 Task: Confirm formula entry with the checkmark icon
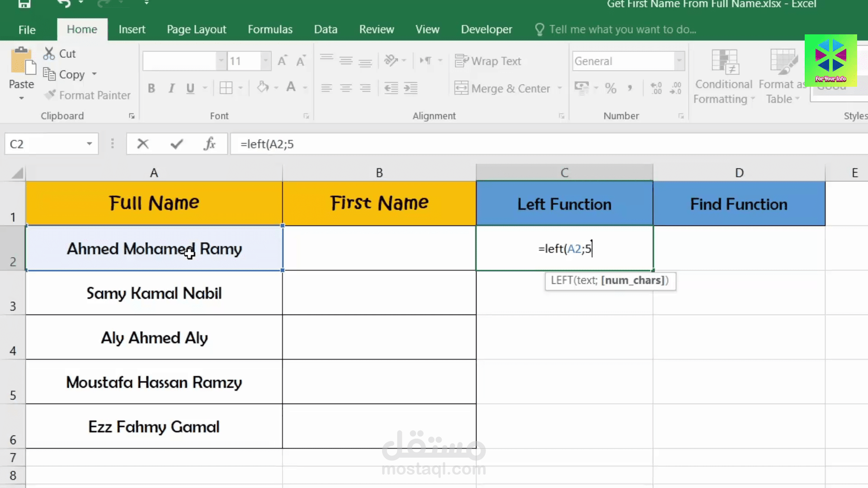pyautogui.click(x=176, y=144)
